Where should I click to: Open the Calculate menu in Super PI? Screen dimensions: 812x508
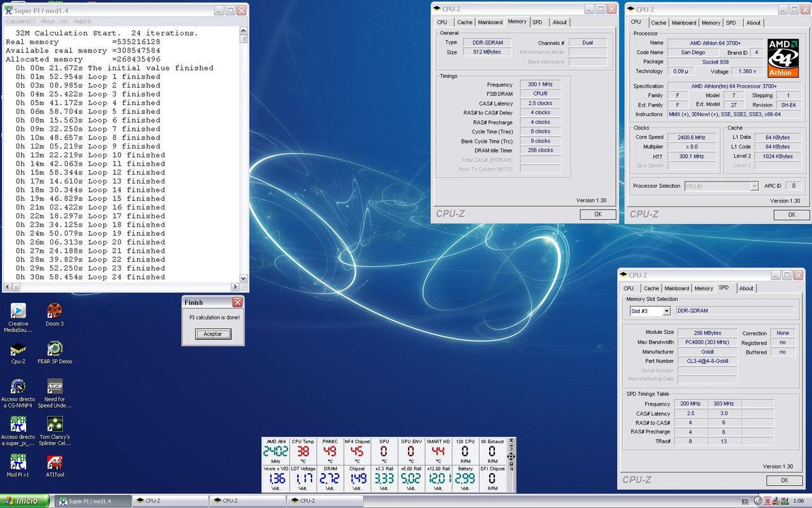tap(20, 22)
